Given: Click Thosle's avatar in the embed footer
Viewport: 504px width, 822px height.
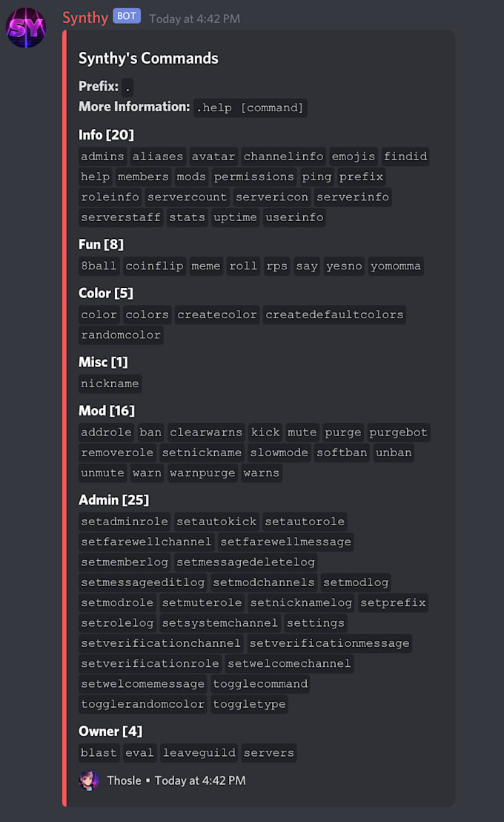Looking at the screenshot, I should tap(88, 780).
